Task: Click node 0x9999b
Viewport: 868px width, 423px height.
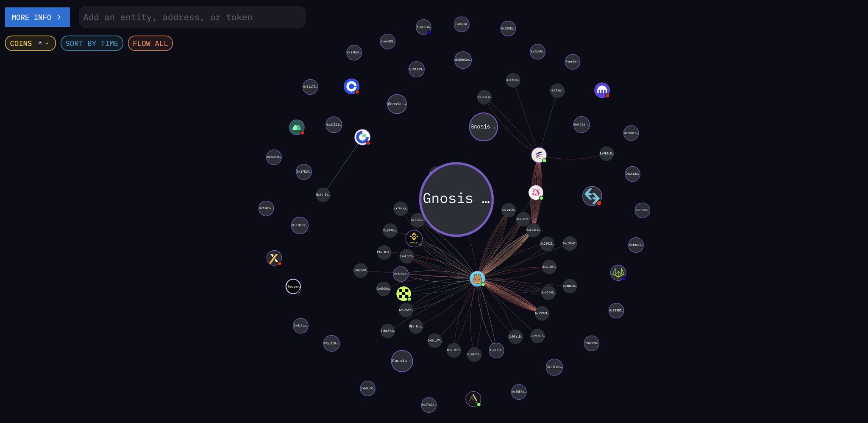Action: click(390, 231)
